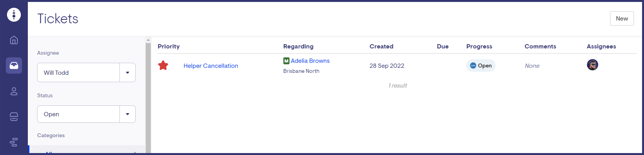644x155 pixels.
Task: Open the storefront sidebar icon
Action: click(14, 117)
